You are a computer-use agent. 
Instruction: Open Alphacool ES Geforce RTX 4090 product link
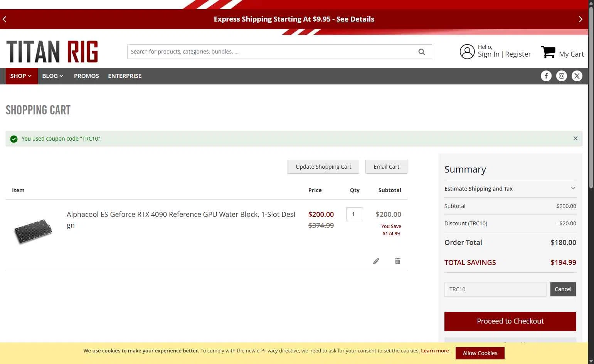(x=181, y=220)
